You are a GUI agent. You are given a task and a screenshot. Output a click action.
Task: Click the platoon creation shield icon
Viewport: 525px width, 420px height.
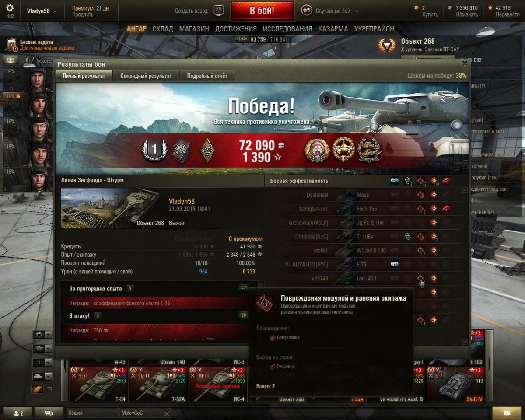tap(218, 11)
